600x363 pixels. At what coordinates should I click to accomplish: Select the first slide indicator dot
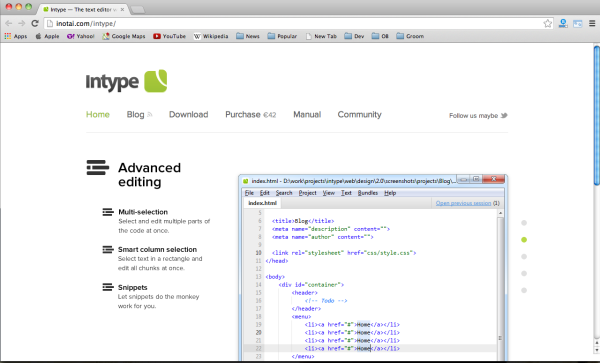pyautogui.click(x=524, y=223)
